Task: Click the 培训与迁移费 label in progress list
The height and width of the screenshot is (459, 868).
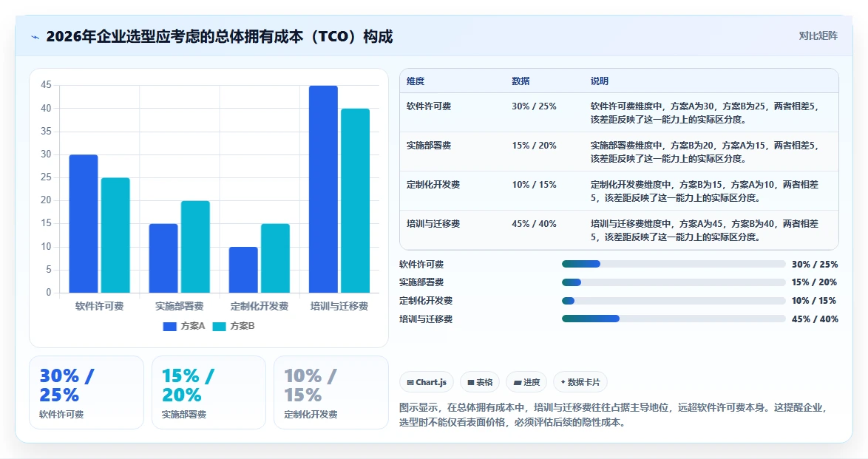Action: click(x=427, y=319)
